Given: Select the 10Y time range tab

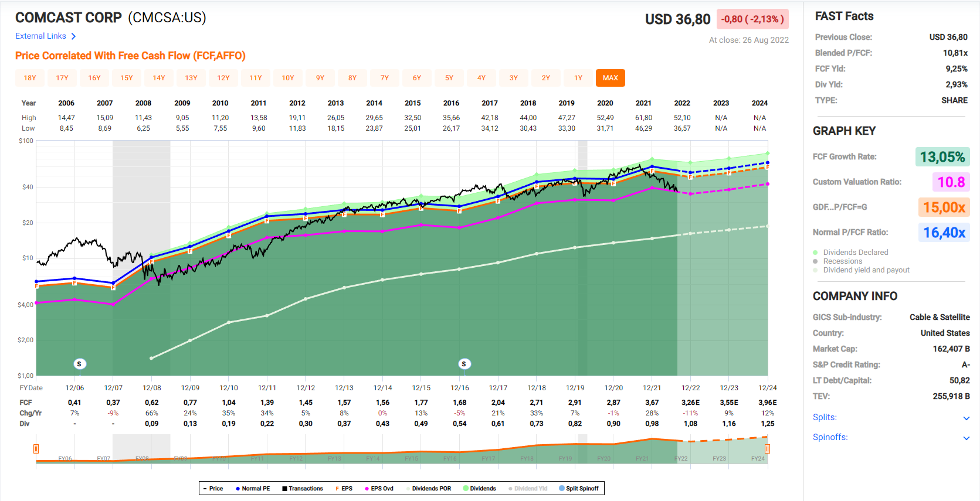Looking at the screenshot, I should point(288,78).
